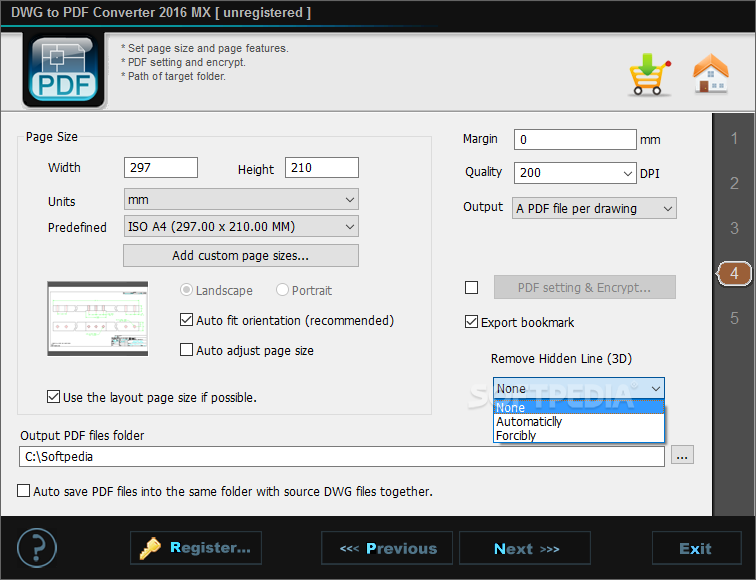756x580 pixels.
Task: Click the shopping cart buy icon
Action: coord(649,74)
